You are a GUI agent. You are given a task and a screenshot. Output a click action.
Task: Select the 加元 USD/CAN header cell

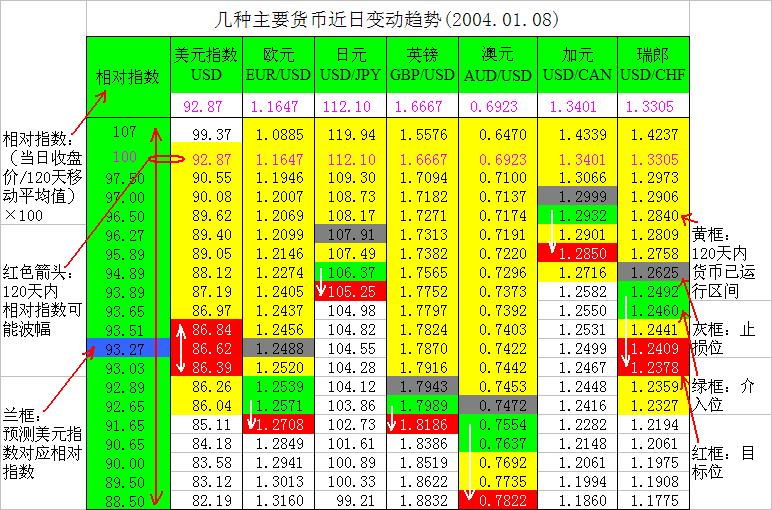pyautogui.click(x=577, y=64)
